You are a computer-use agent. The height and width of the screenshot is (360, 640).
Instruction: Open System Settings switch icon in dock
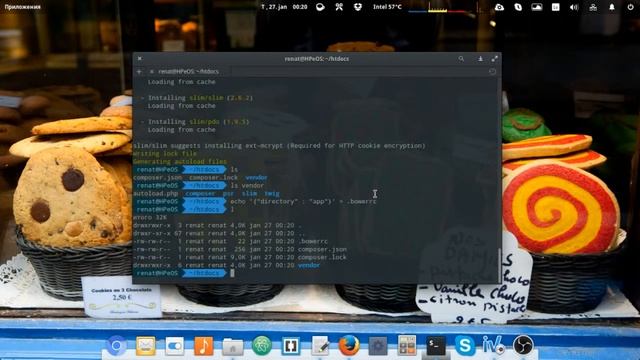(175, 346)
